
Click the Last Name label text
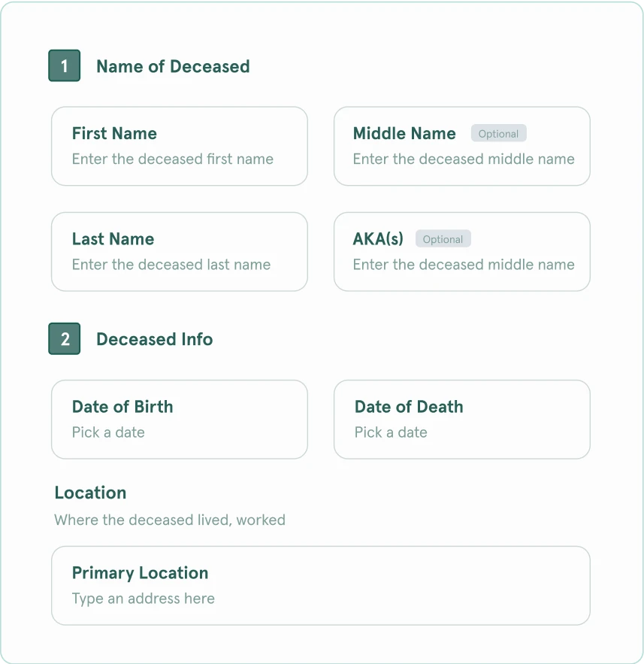[x=113, y=238]
